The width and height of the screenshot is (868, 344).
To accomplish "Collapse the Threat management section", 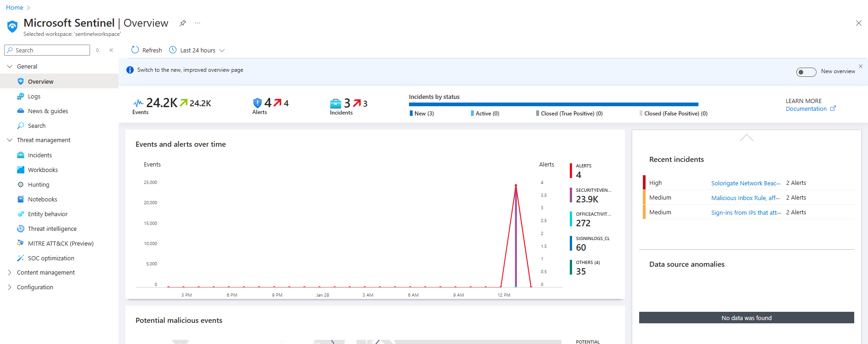I will [10, 140].
